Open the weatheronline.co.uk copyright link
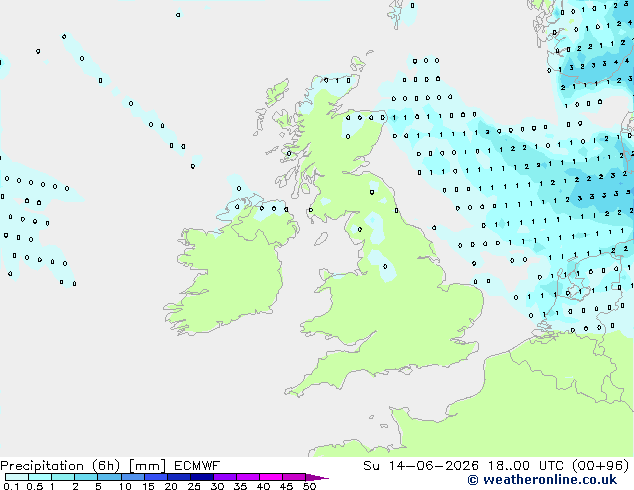The image size is (634, 490). pyautogui.click(x=542, y=480)
